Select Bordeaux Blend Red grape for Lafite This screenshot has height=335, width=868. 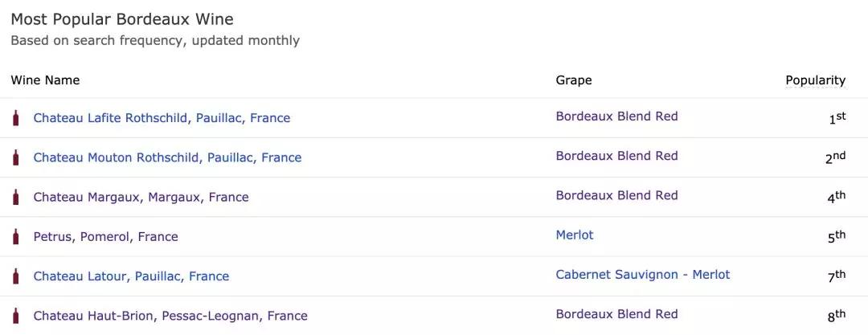click(616, 116)
